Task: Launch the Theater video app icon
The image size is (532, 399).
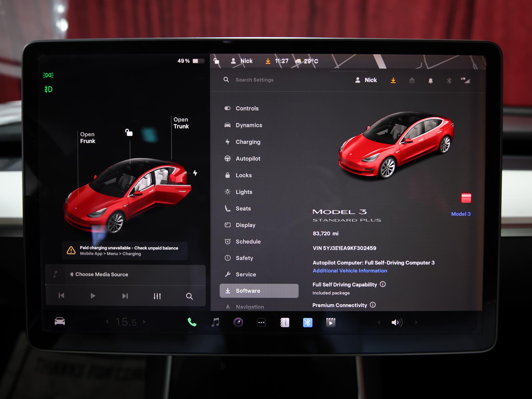Action: click(x=331, y=323)
